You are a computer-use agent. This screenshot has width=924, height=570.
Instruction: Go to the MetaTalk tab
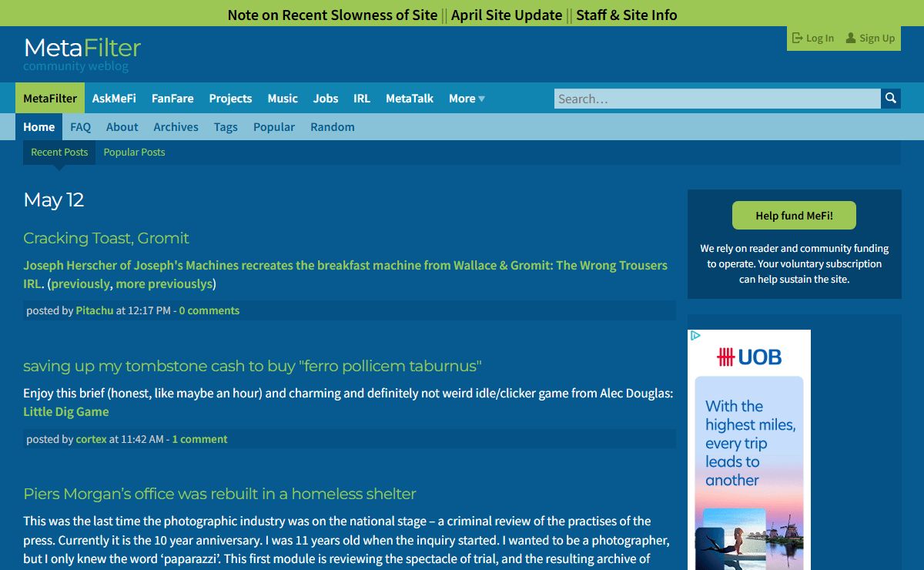(410, 99)
